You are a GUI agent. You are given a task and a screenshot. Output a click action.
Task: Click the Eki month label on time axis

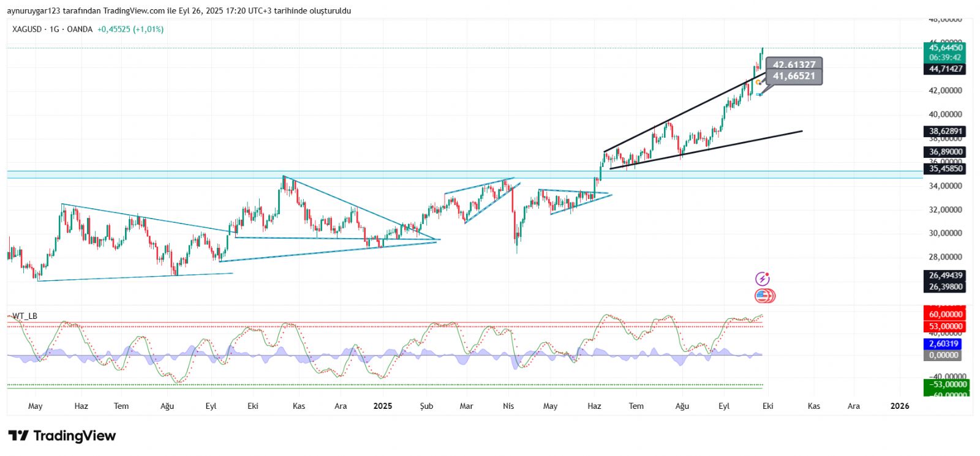767,406
